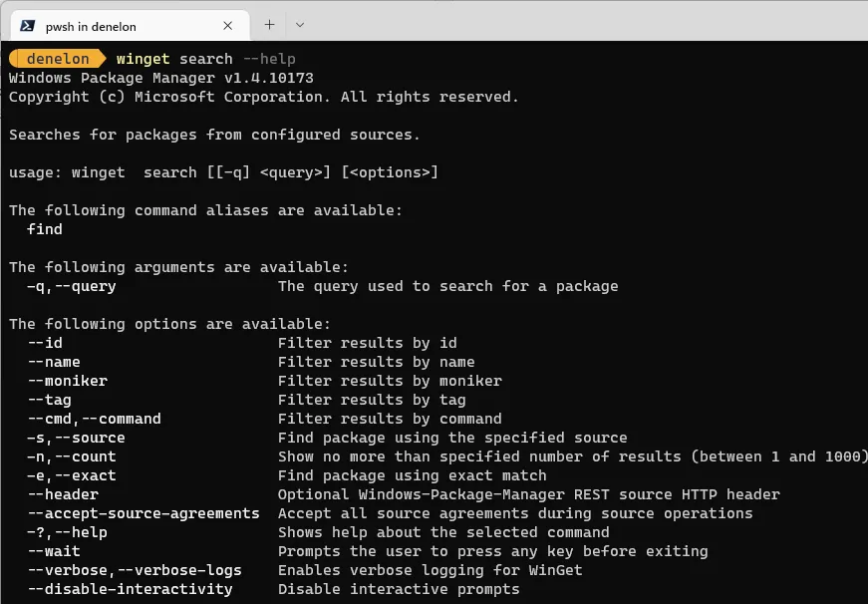Click 'Accept all source agreements during source operations'
The height and width of the screenshot is (604, 868).
coord(515,513)
